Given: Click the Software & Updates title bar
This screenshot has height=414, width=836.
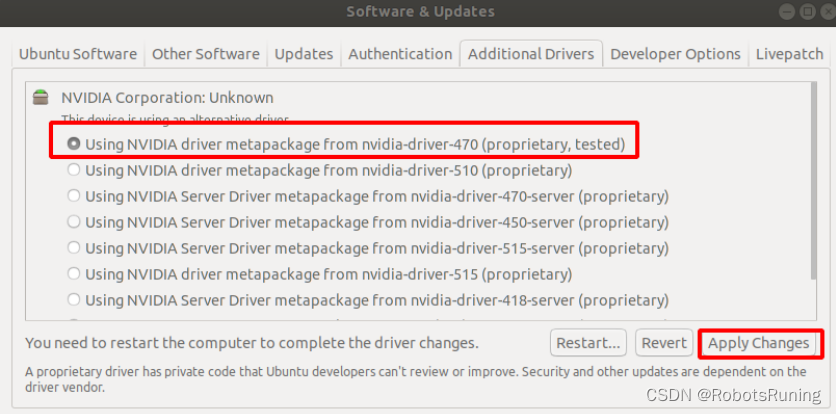Looking at the screenshot, I should click(420, 12).
